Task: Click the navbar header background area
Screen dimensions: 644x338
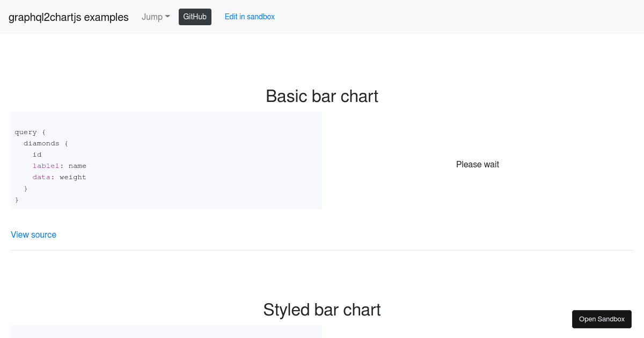Action: 429,17
